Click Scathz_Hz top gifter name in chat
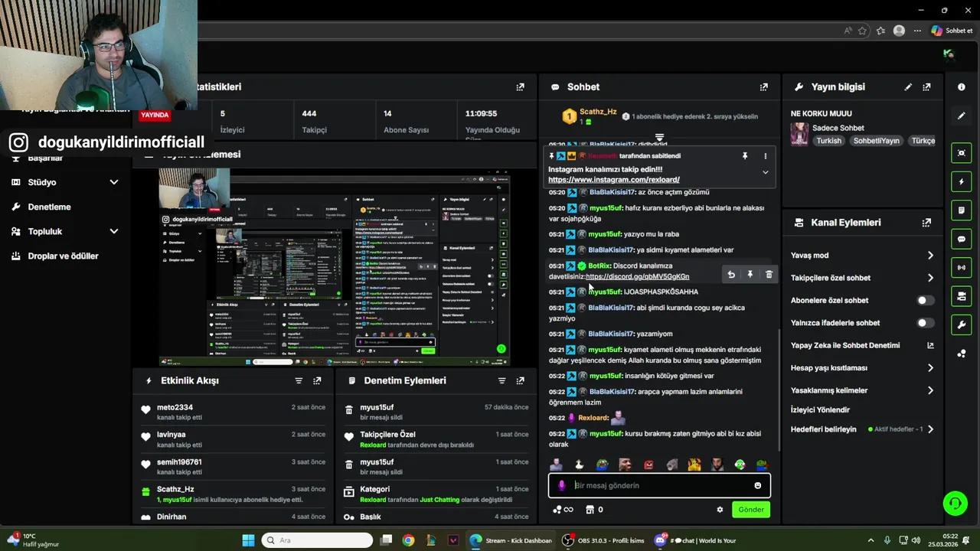 coord(598,112)
